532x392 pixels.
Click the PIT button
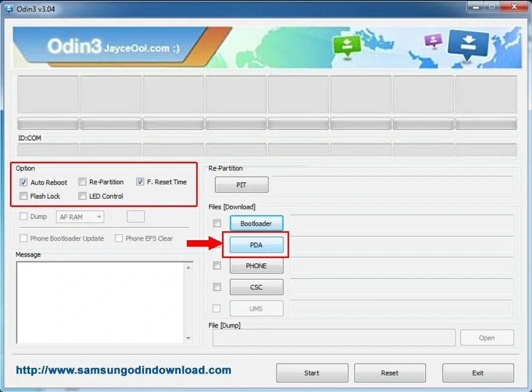[x=241, y=185]
